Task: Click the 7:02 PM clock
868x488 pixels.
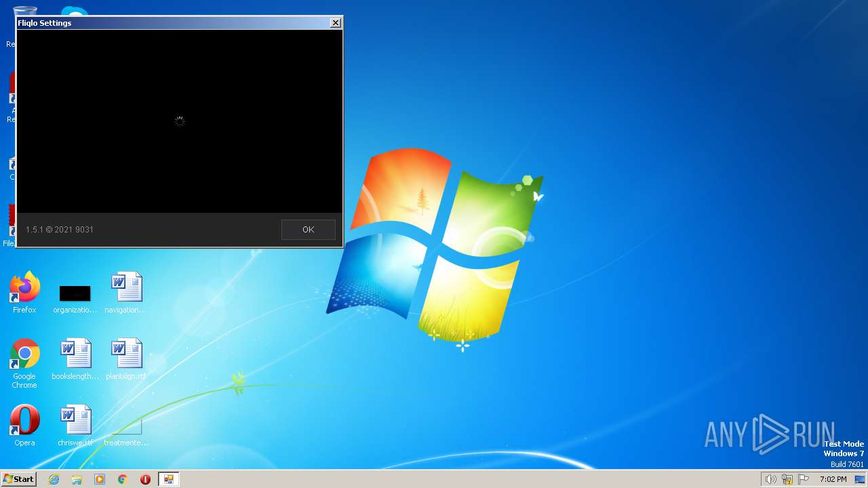Action: click(833, 479)
